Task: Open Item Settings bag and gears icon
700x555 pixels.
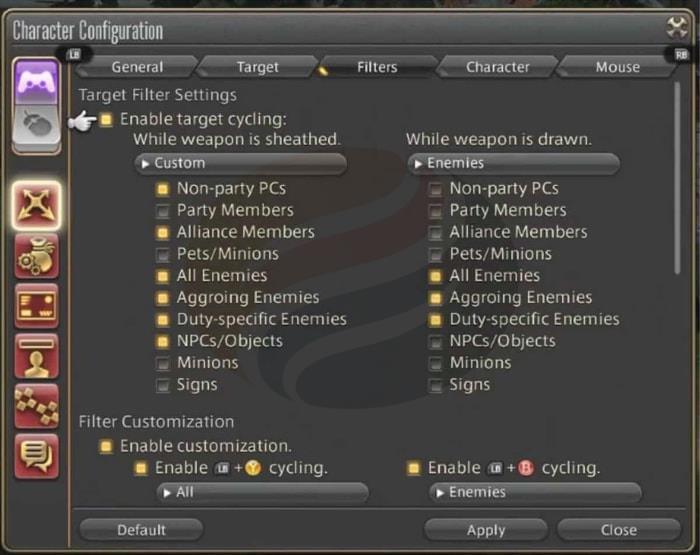Action: tap(37, 256)
